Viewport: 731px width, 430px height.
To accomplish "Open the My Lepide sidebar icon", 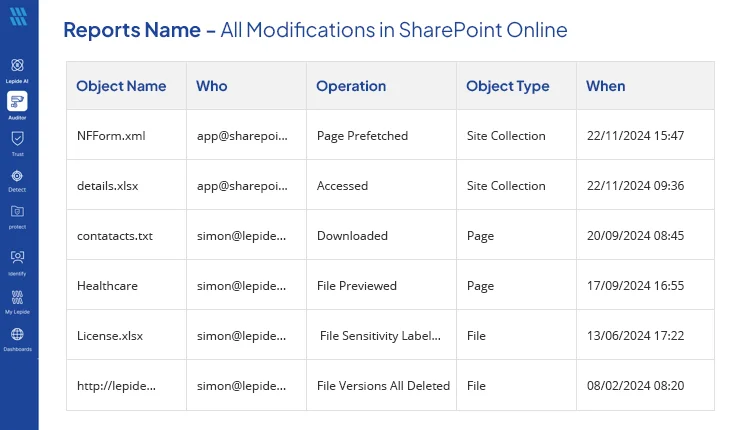I will (17, 297).
